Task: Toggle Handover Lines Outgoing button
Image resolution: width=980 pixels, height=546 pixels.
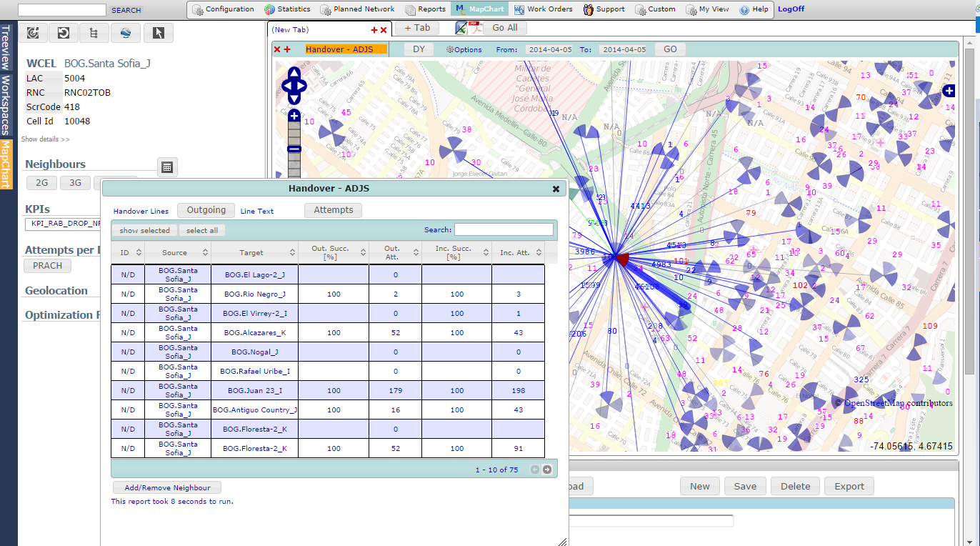Action: pyautogui.click(x=206, y=210)
